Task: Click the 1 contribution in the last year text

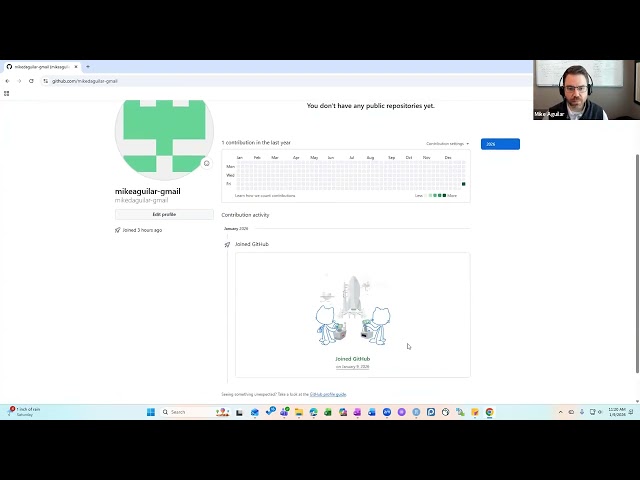Action: (x=256, y=142)
